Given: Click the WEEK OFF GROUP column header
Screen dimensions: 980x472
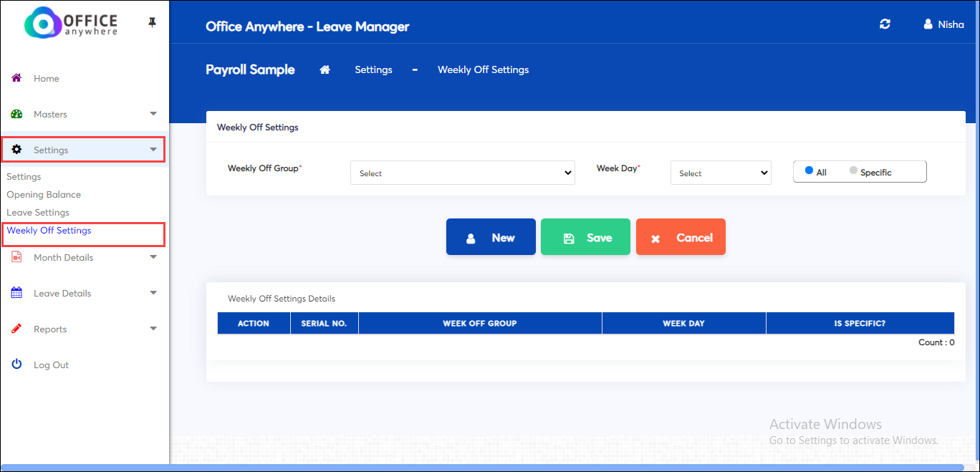Looking at the screenshot, I should coord(480,323).
